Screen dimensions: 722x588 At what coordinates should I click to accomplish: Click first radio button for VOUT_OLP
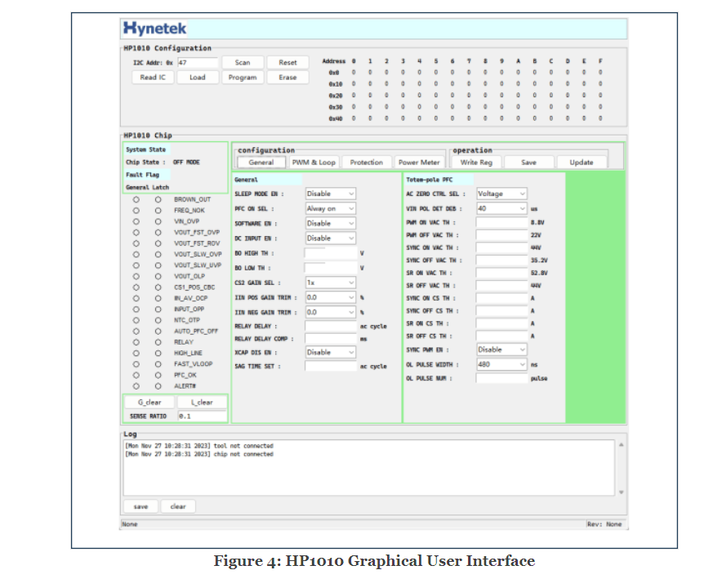coord(136,276)
